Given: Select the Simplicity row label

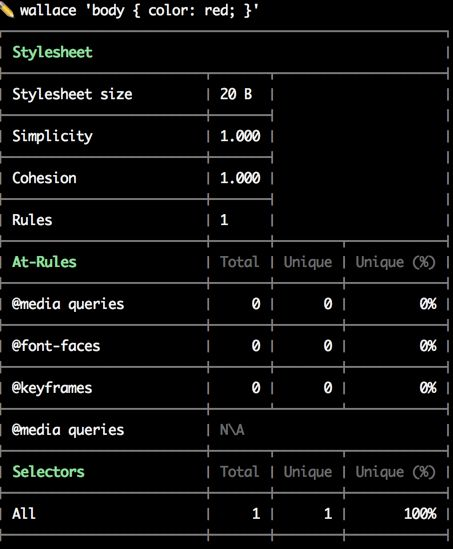Looking at the screenshot, I should pyautogui.click(x=53, y=136).
